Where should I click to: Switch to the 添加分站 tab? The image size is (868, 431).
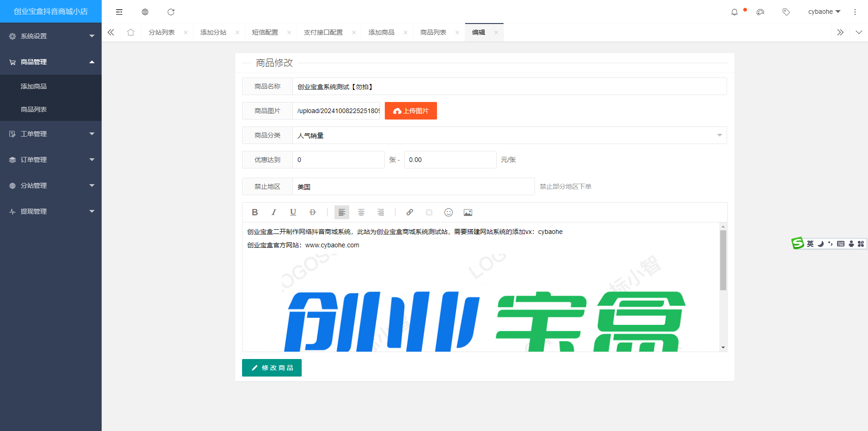point(213,32)
